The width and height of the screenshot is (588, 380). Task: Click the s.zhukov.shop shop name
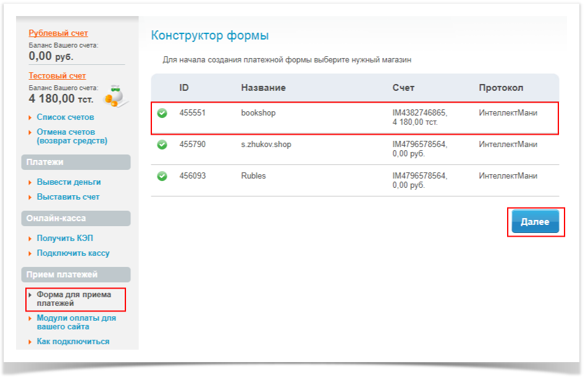pos(266,145)
